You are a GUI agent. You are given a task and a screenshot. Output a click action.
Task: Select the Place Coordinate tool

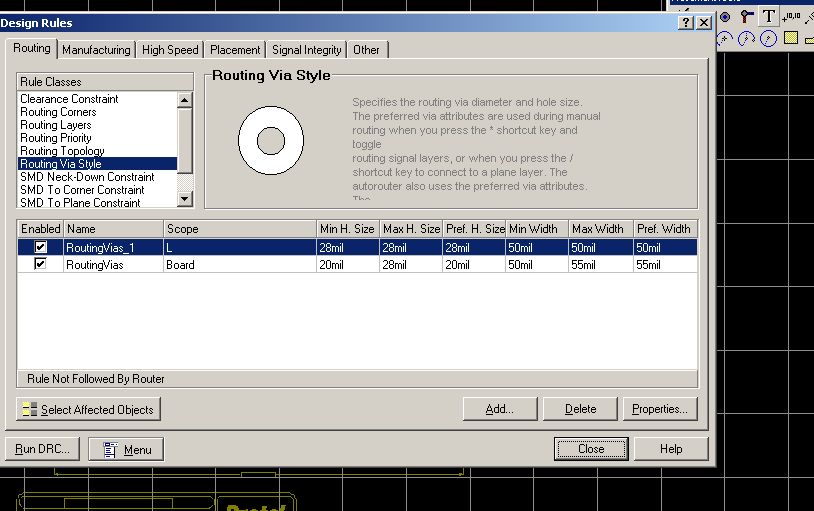(x=791, y=17)
